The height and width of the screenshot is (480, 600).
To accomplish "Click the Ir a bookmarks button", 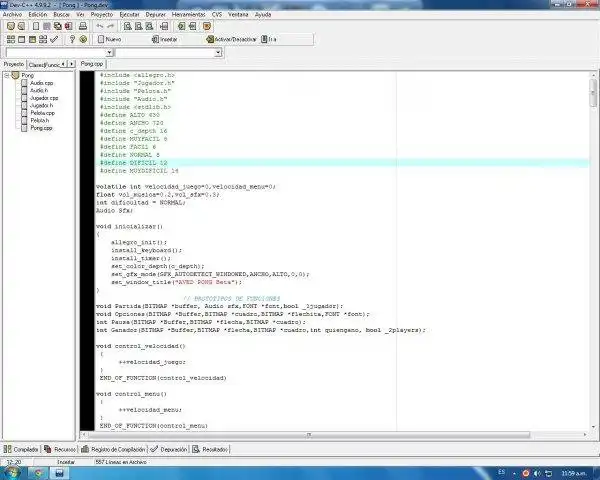I will (269, 39).
